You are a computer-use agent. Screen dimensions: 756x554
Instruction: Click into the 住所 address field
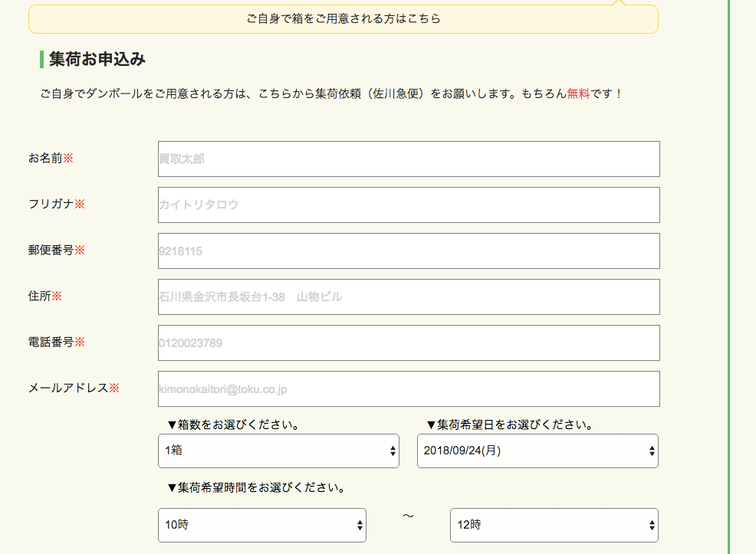(x=409, y=297)
